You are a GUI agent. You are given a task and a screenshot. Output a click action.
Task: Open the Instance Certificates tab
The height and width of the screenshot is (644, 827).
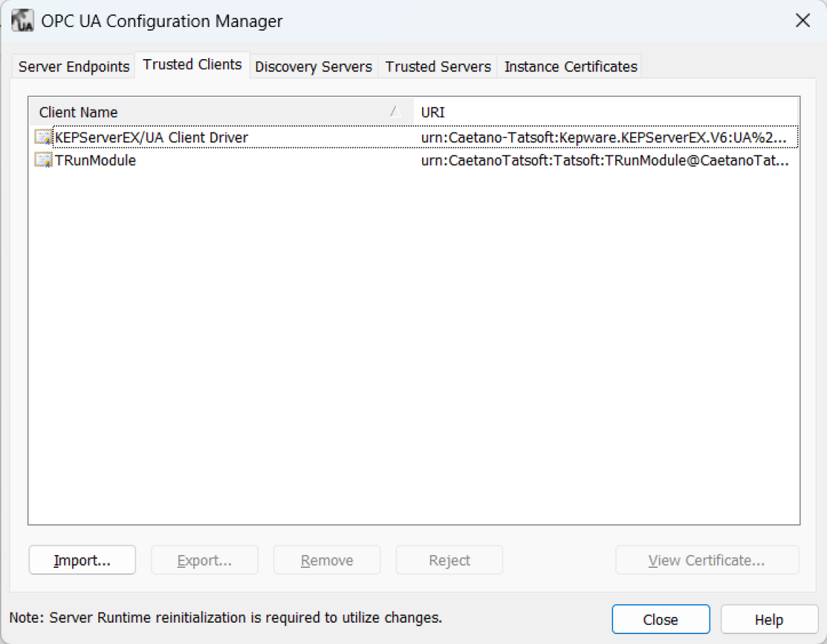(x=570, y=67)
